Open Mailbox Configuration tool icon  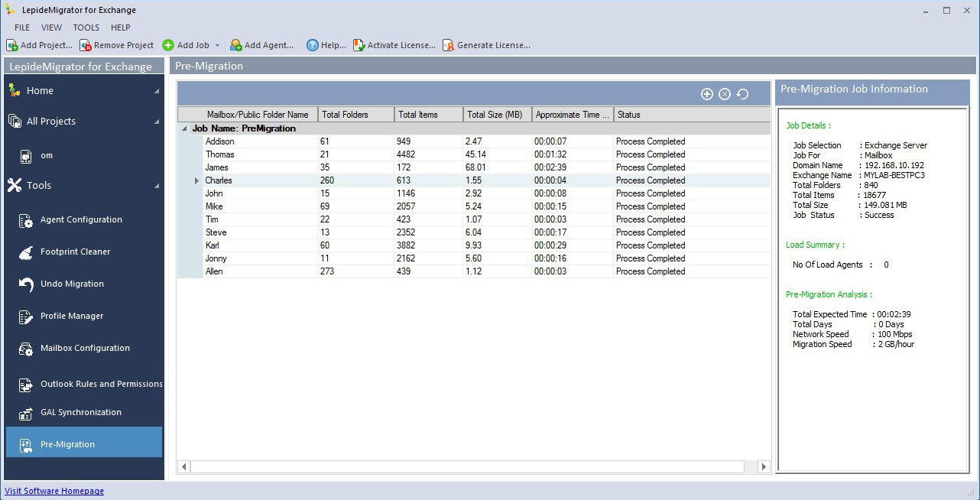coord(25,349)
